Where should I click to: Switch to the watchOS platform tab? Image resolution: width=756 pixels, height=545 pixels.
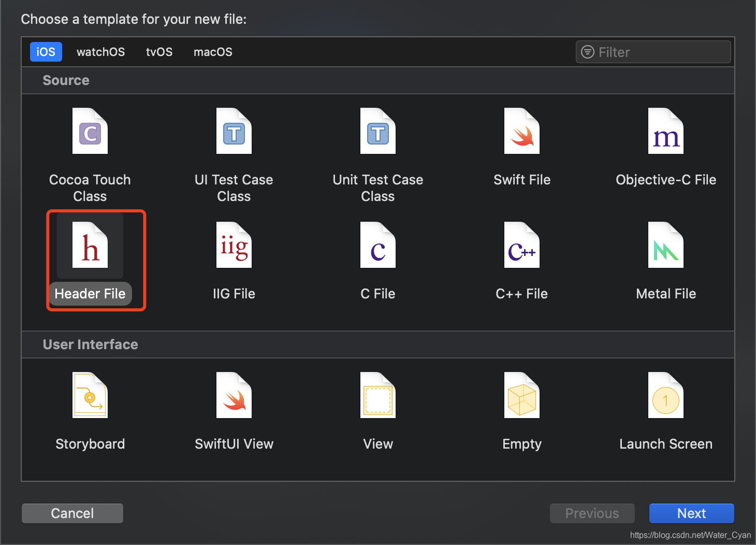tap(100, 52)
